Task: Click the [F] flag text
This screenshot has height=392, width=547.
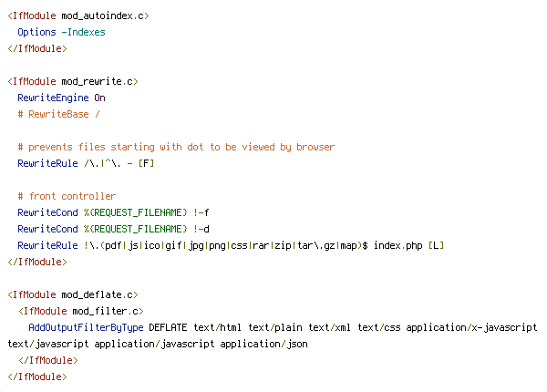Action: click(x=146, y=163)
